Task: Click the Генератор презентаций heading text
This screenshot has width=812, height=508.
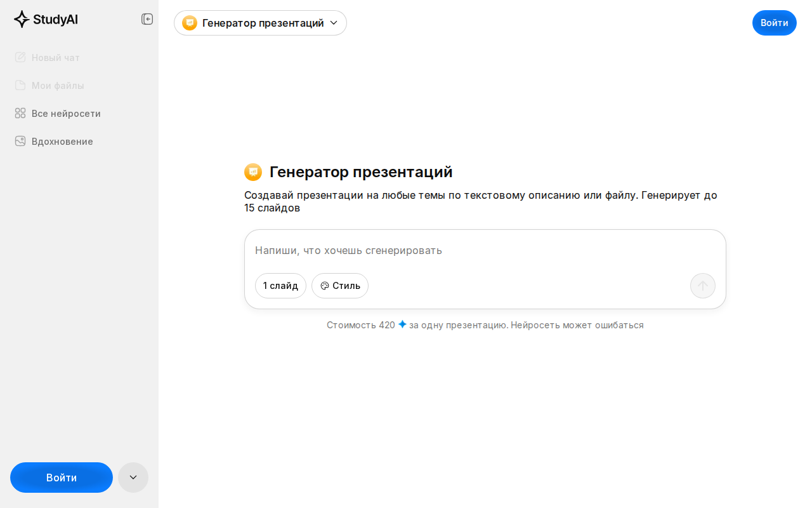Action: tap(361, 172)
